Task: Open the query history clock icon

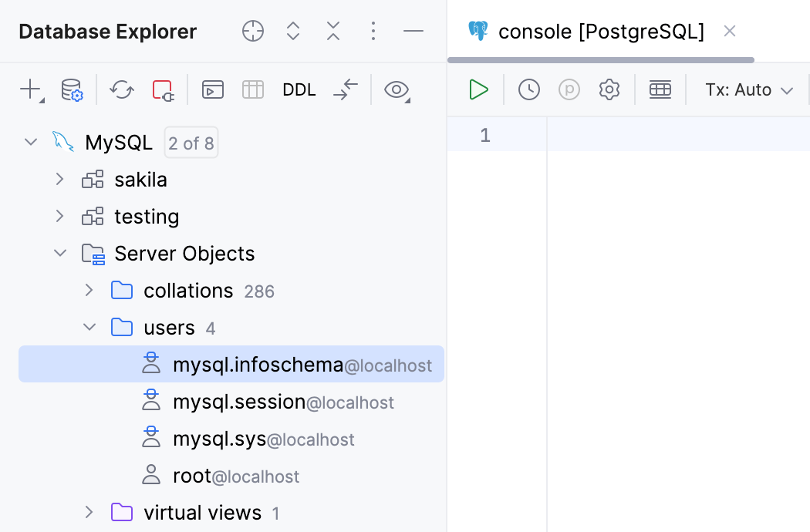Action: point(529,89)
